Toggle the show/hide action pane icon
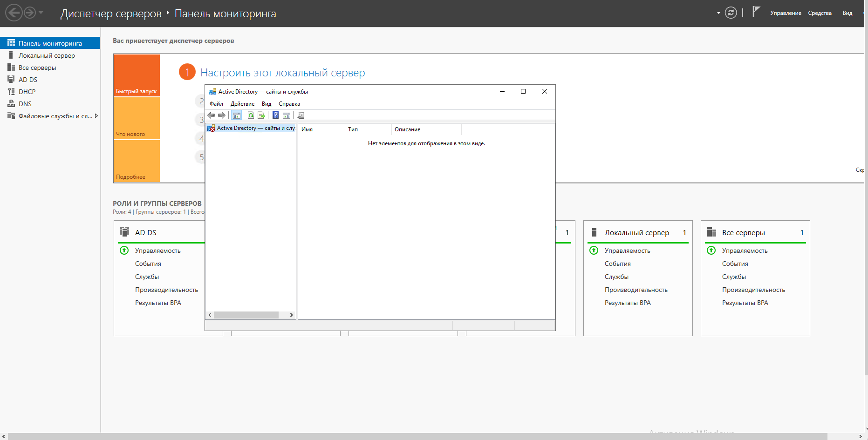868x440 pixels. tap(287, 115)
